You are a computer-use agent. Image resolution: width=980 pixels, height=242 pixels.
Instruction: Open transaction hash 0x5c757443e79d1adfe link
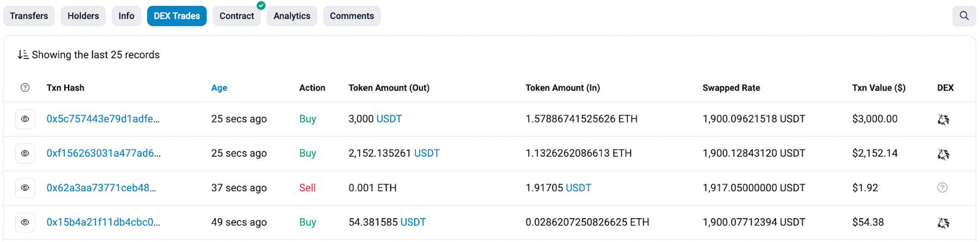point(103,119)
